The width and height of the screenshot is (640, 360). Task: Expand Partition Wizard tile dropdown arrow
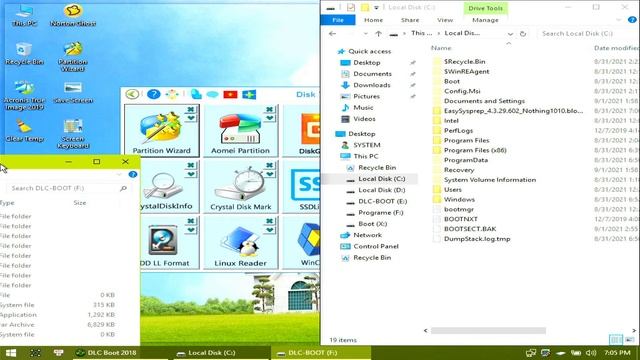click(x=191, y=118)
